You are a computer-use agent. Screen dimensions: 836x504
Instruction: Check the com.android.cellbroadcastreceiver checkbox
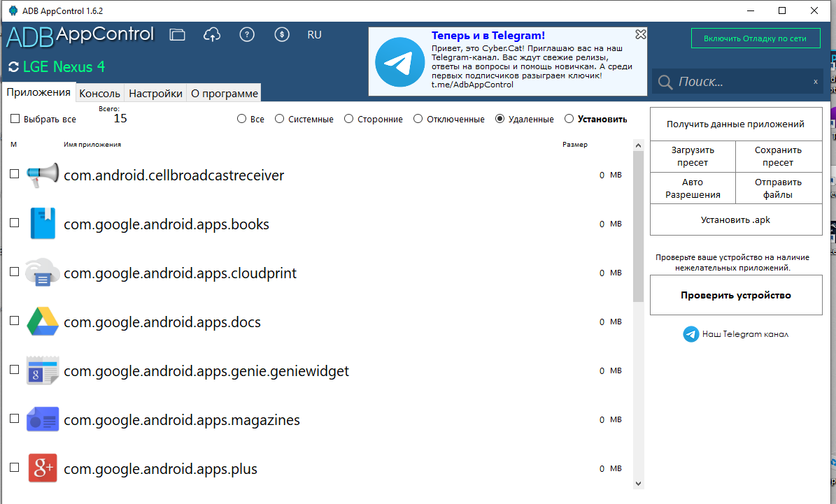click(15, 173)
